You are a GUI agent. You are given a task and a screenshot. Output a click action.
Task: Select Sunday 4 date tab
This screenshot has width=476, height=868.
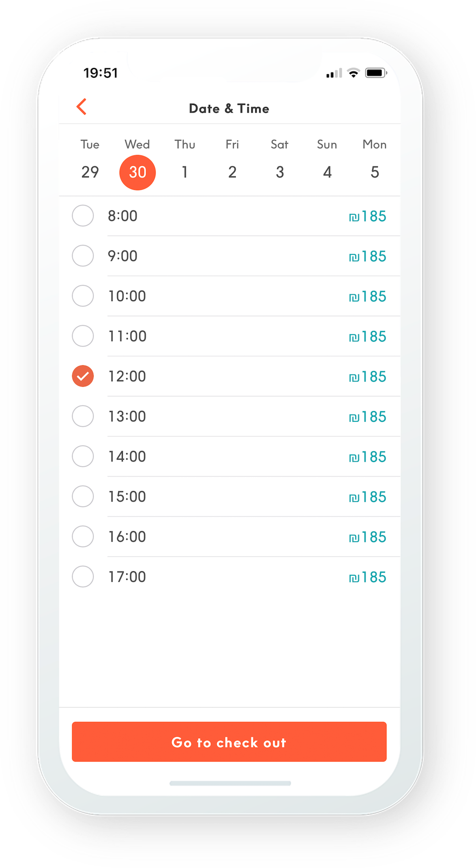[327, 172]
